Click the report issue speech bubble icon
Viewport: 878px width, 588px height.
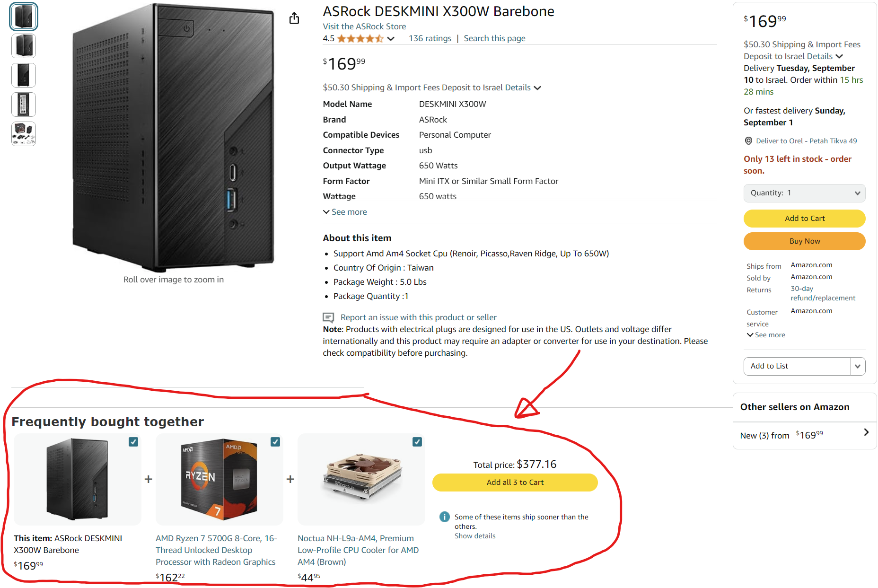[x=328, y=317]
